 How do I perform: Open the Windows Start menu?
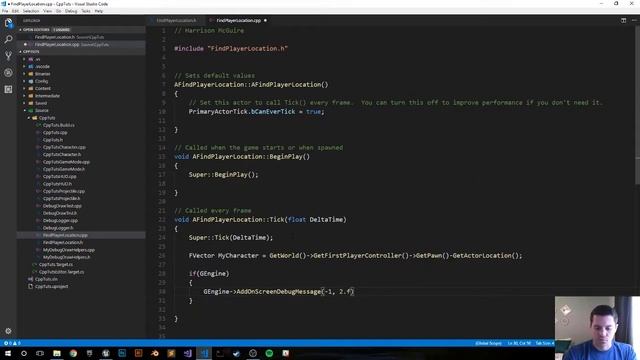(x=8, y=353)
